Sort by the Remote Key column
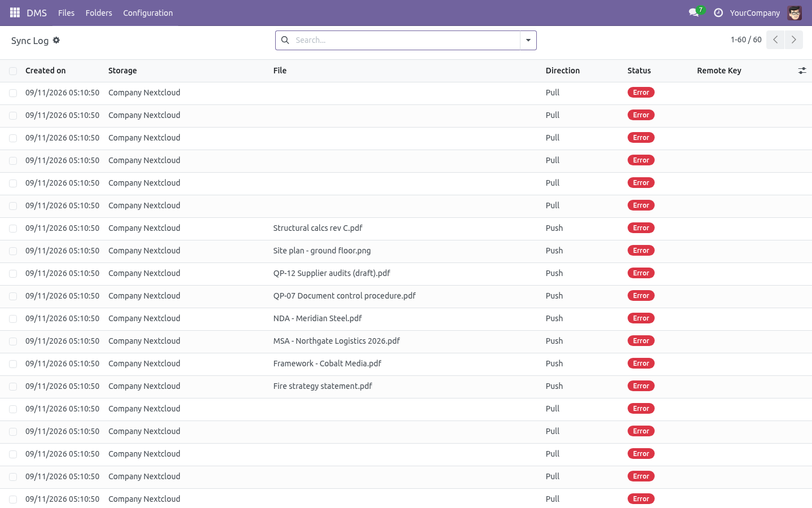The image size is (812, 508). (x=719, y=71)
